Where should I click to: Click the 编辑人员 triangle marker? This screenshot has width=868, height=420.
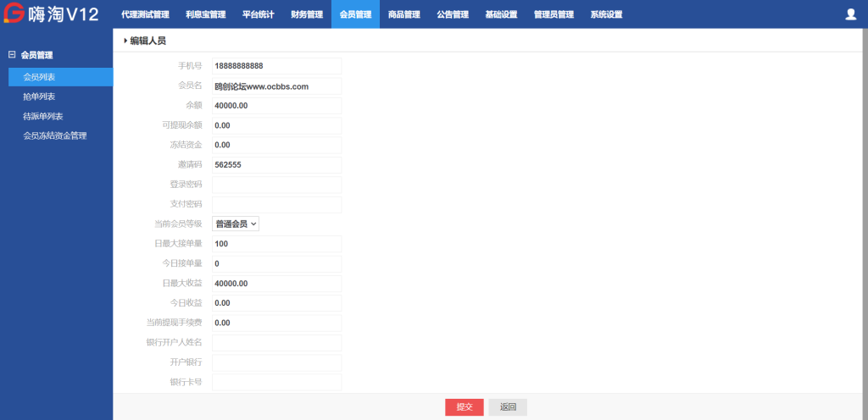click(x=125, y=41)
